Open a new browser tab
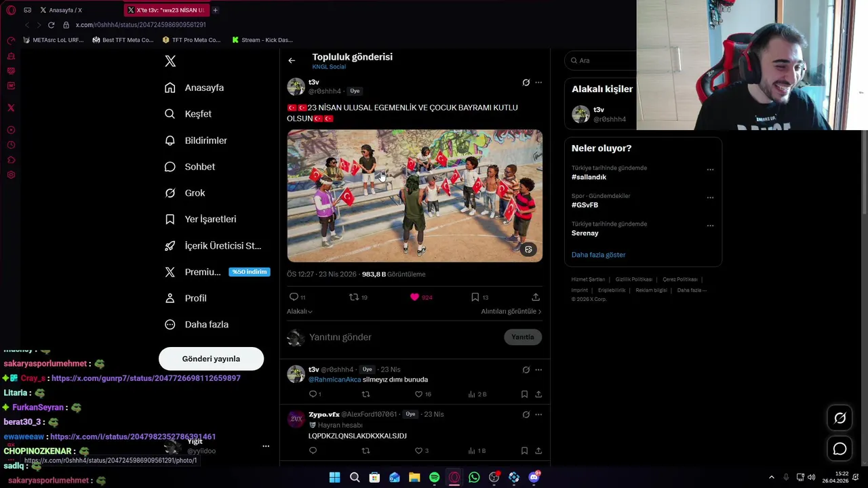Viewport: 868px width, 488px height. click(x=215, y=10)
